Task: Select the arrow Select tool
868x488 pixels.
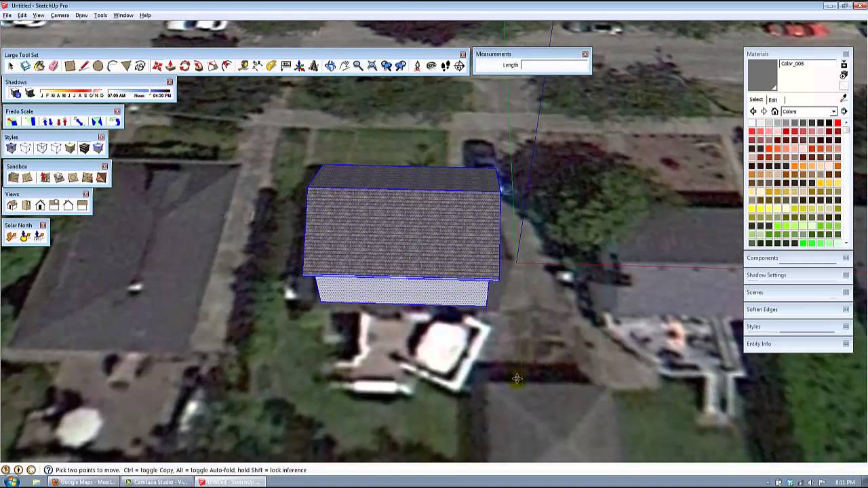Action: point(10,66)
